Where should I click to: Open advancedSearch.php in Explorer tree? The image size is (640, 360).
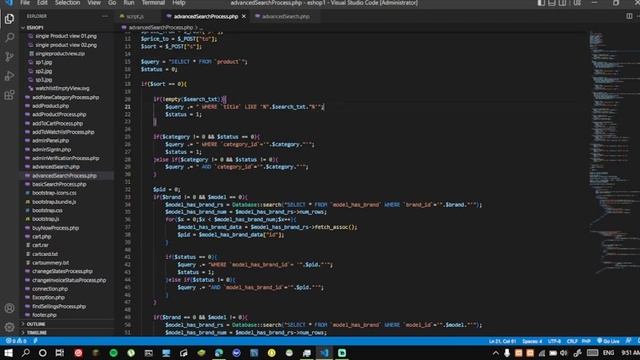(x=67, y=167)
